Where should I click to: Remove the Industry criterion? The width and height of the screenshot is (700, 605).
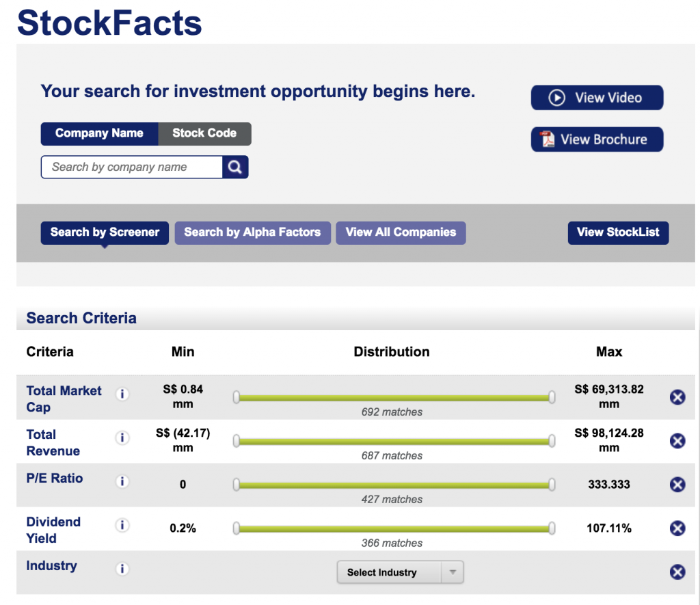(677, 572)
